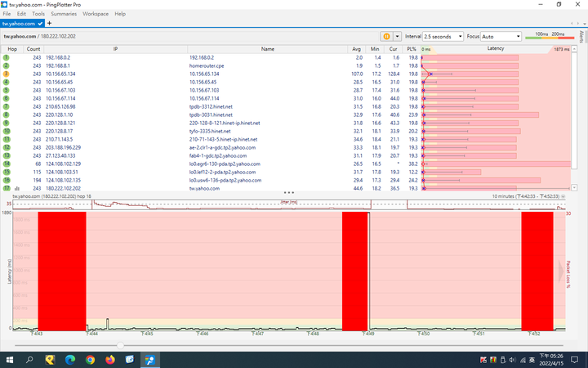
Task: Click the timeline history slider handle
Action: pos(120,345)
